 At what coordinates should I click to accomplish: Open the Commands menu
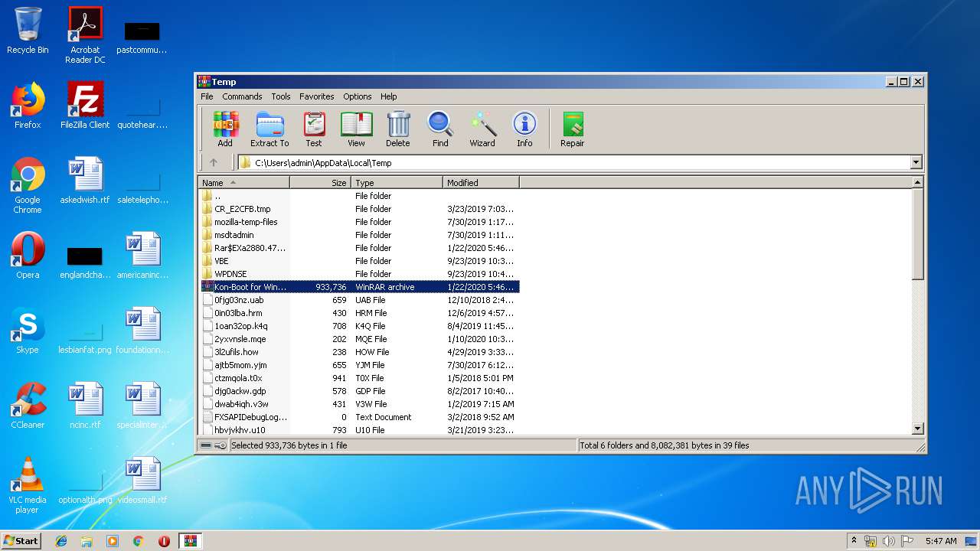click(x=242, y=96)
